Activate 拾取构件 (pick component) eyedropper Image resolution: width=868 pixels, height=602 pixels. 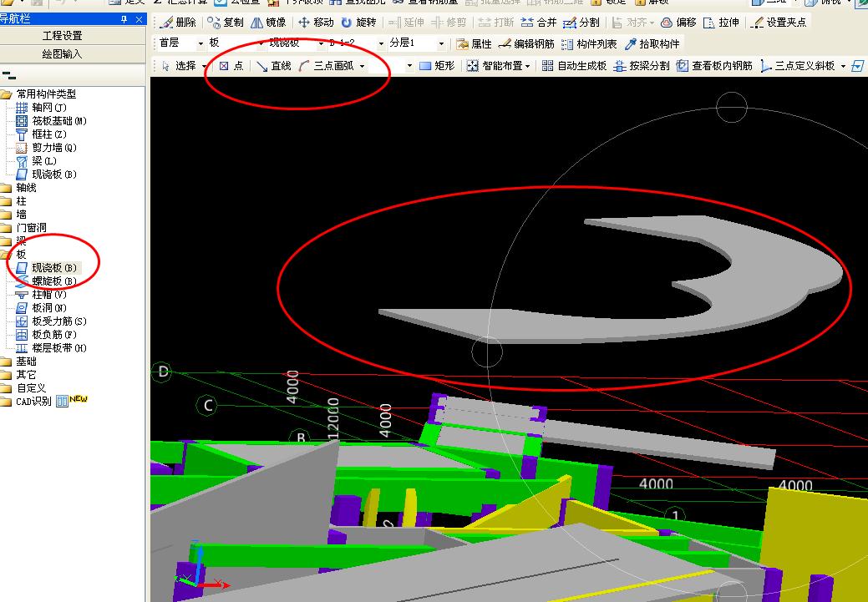click(652, 43)
